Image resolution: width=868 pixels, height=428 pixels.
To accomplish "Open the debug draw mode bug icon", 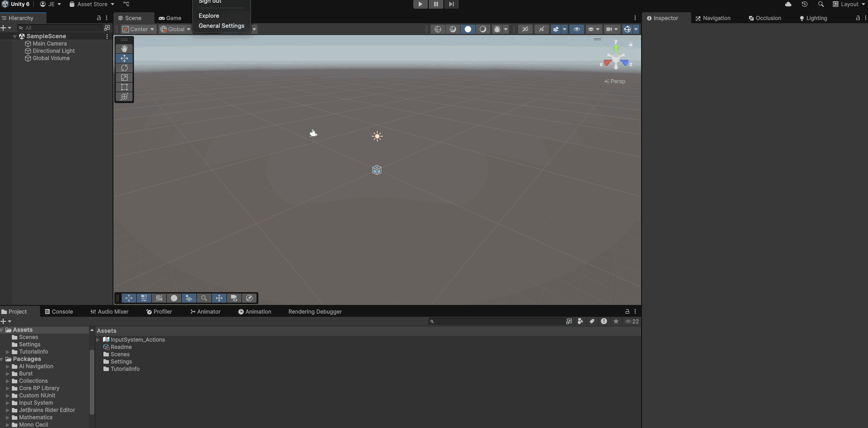I will tap(497, 29).
